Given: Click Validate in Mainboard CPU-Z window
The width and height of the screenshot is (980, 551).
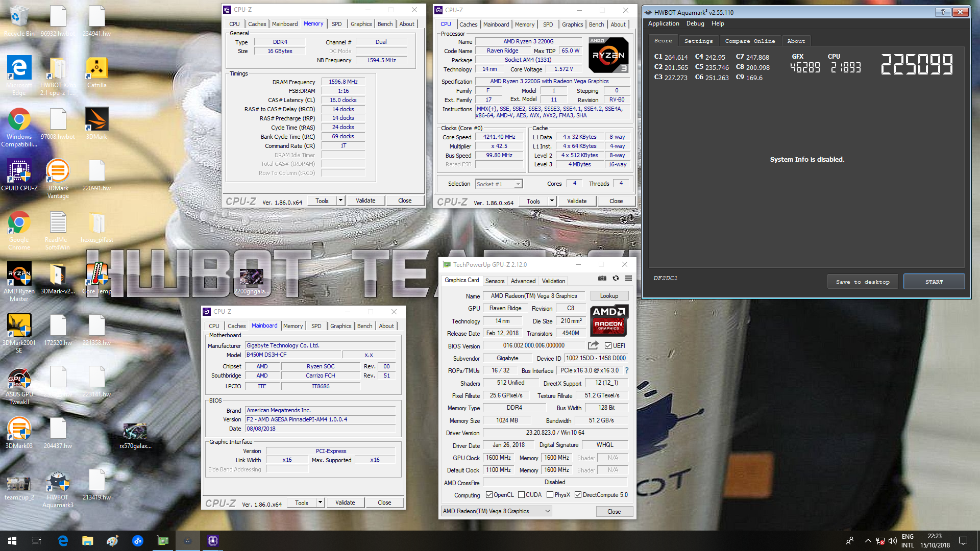Looking at the screenshot, I should [x=345, y=503].
